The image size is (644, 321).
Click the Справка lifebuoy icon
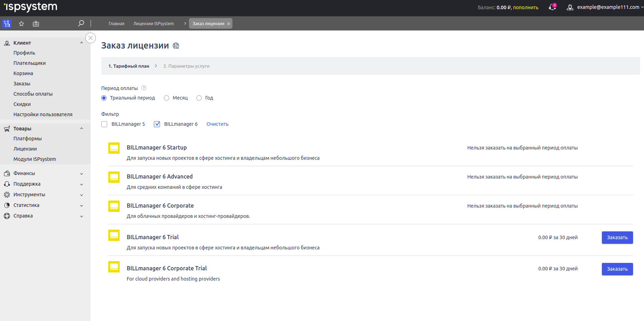pyautogui.click(x=7, y=216)
